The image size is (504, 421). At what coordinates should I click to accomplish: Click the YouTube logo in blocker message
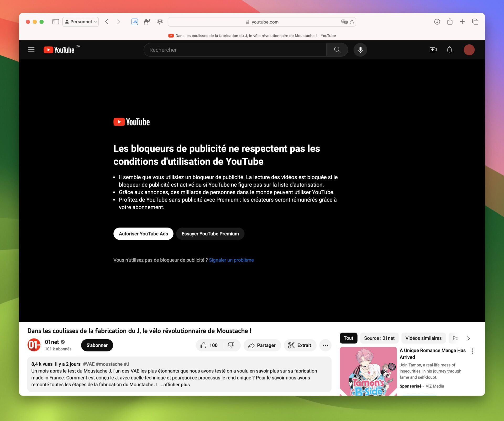[132, 122]
